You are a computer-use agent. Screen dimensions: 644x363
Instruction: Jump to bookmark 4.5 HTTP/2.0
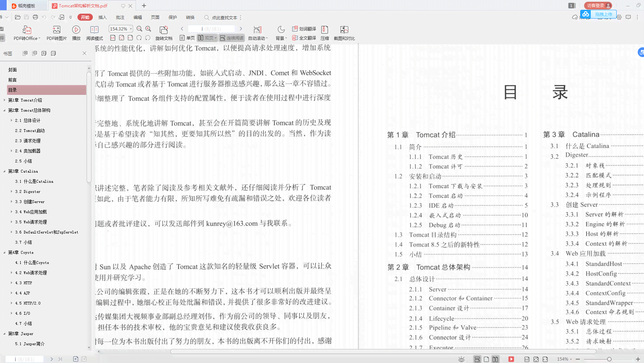(28, 303)
